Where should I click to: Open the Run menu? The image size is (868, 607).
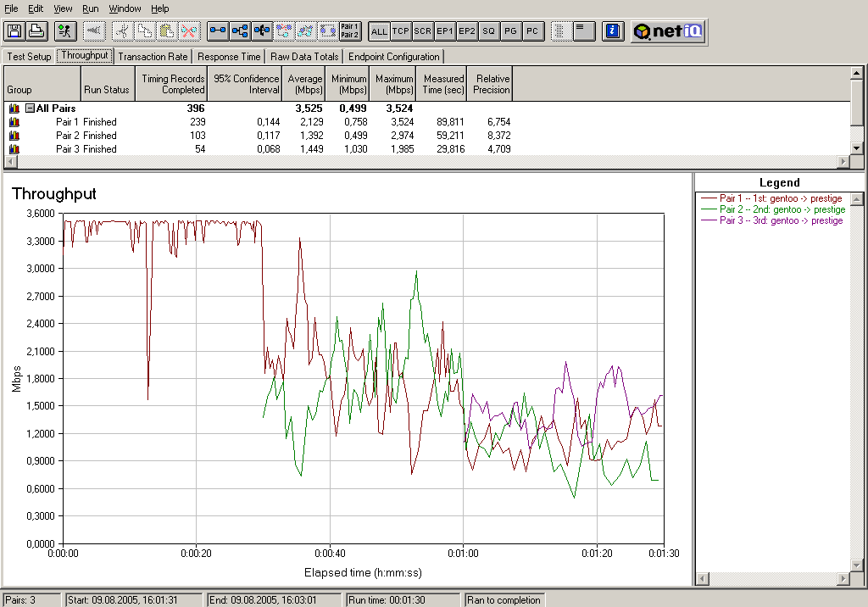click(90, 8)
